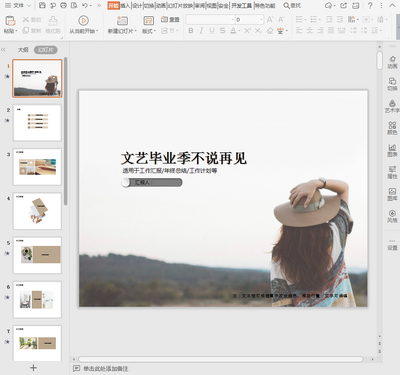Click the New Slide icon
This screenshot has width=400, height=375.
coord(122,21)
